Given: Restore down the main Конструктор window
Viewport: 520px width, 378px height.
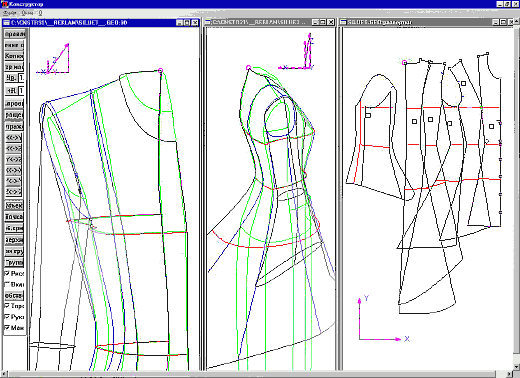Looking at the screenshot, I should (507, 4).
